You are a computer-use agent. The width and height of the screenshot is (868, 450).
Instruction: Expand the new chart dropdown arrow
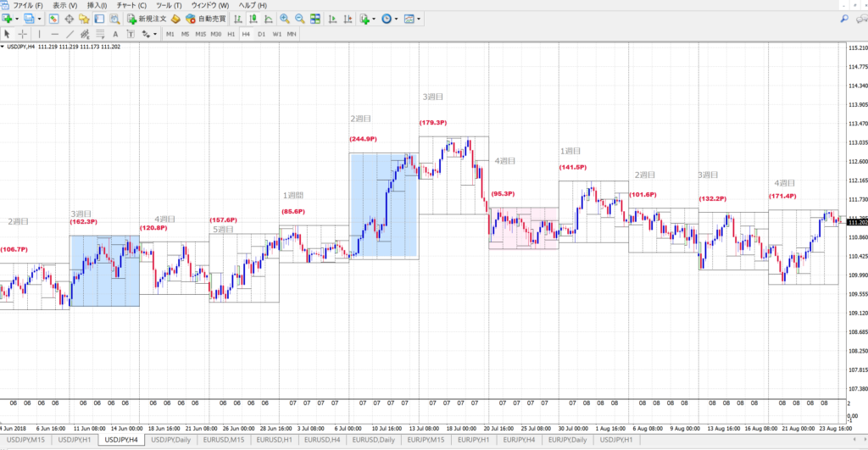(x=17, y=19)
